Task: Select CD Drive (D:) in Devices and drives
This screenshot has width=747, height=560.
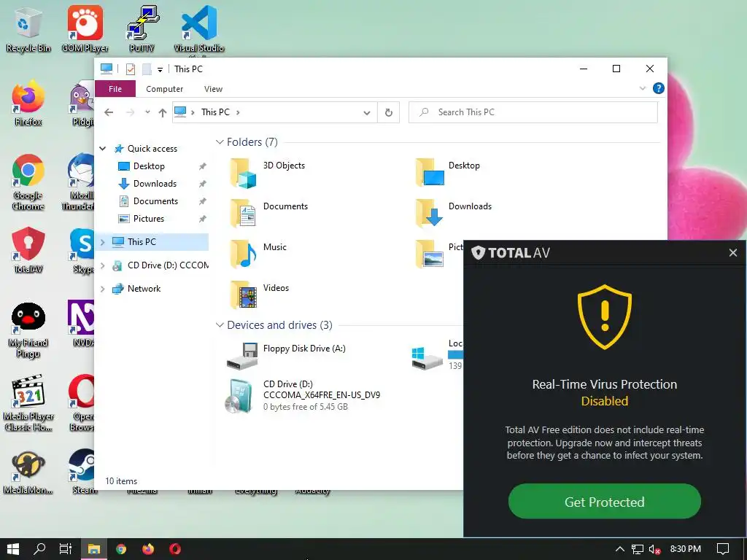Action: point(303,395)
